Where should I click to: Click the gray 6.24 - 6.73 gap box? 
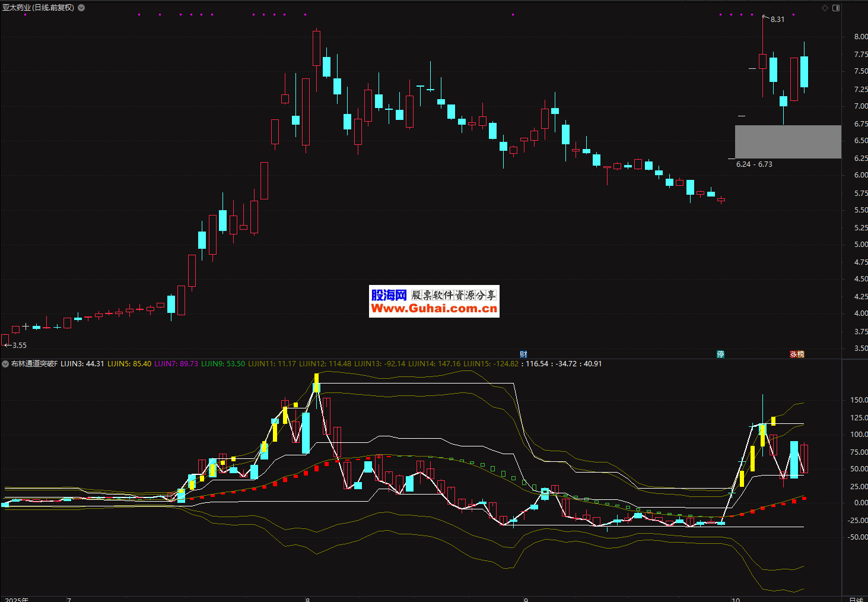pyautogui.click(x=787, y=142)
